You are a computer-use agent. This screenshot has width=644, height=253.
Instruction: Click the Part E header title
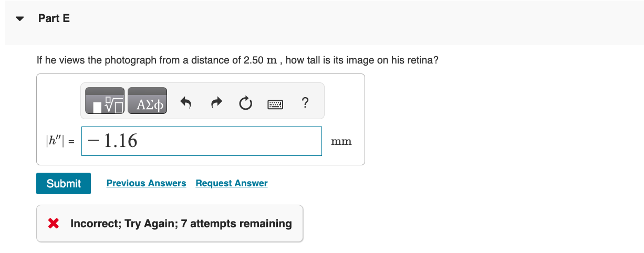click(54, 18)
